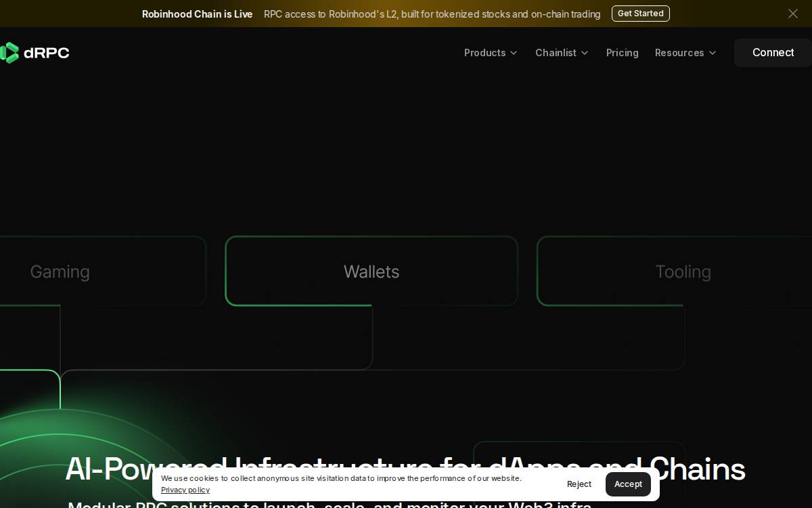Expand the Chainlist chevron arrow

tap(585, 53)
